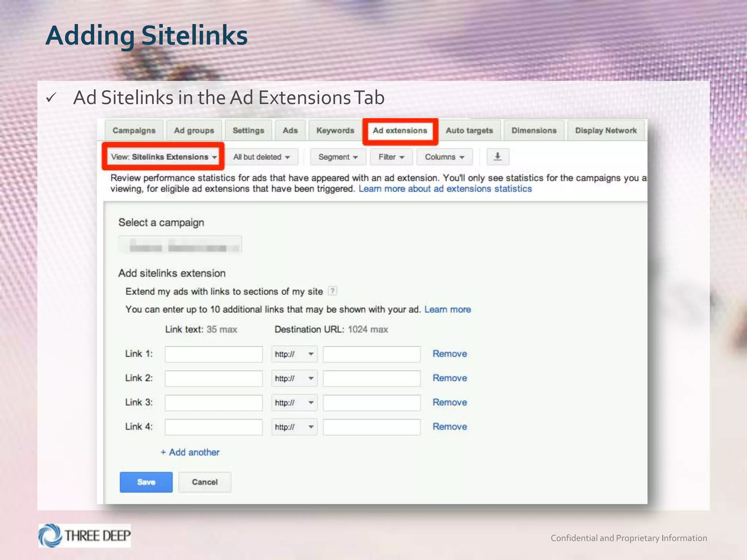Open the http:// protocol dropdown for Link 3

click(x=294, y=402)
